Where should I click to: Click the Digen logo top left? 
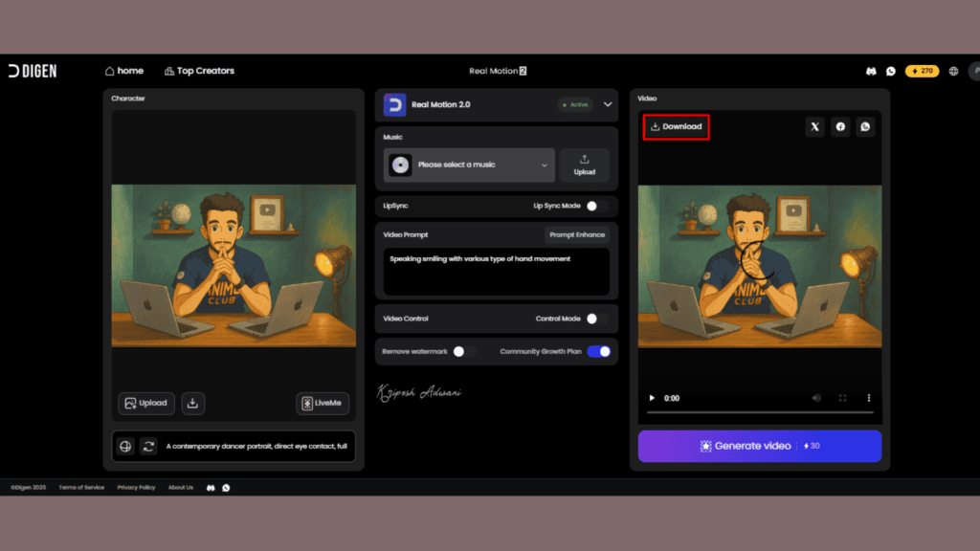pos(32,70)
